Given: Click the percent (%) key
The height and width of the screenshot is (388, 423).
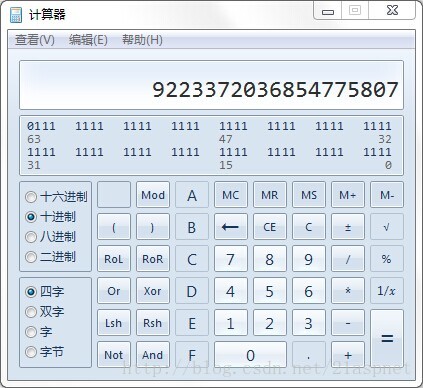Looking at the screenshot, I should (x=387, y=259).
